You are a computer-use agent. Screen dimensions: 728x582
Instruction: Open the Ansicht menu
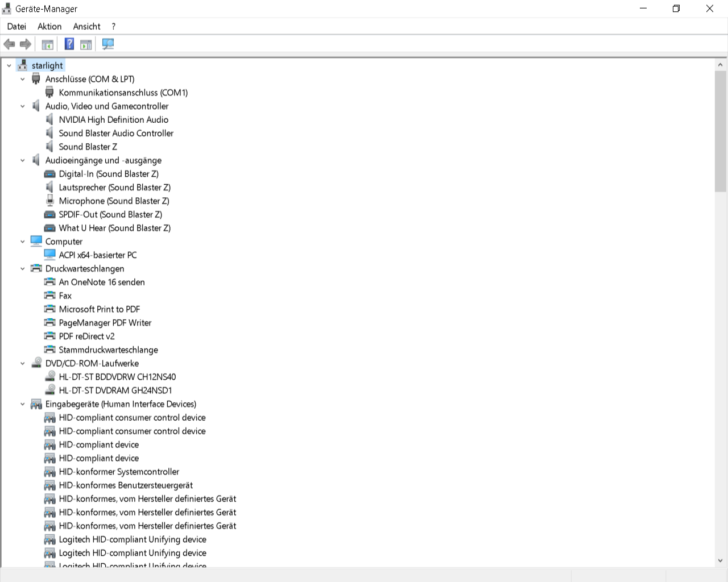[x=86, y=26]
